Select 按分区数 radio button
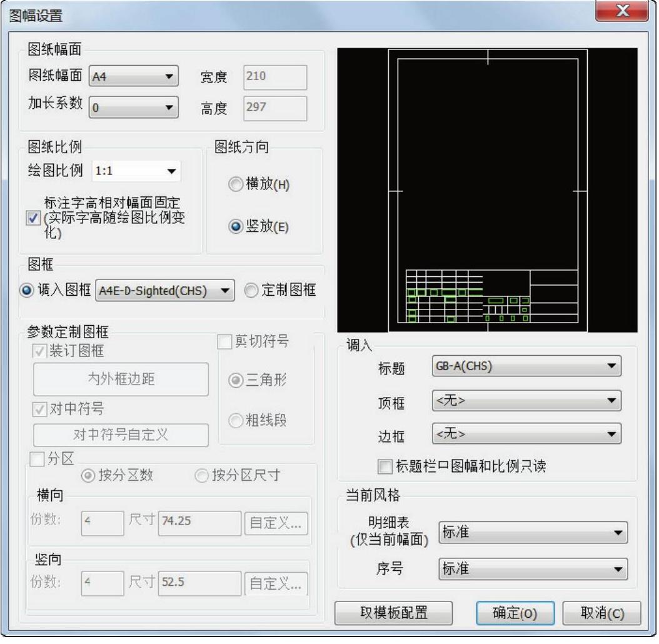The image size is (659, 644). click(88, 475)
